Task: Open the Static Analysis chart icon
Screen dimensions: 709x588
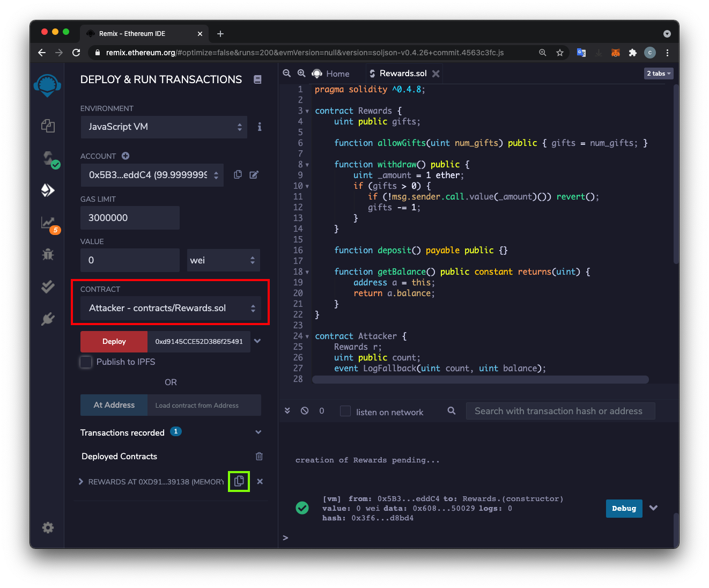Action: [x=48, y=223]
